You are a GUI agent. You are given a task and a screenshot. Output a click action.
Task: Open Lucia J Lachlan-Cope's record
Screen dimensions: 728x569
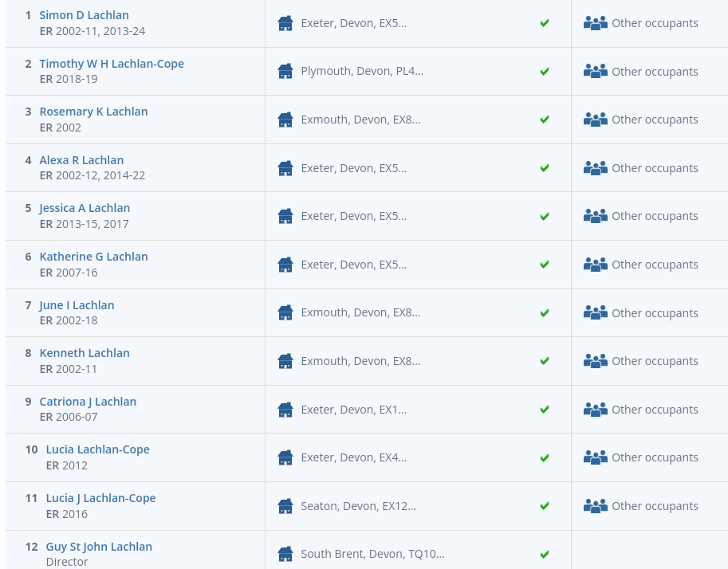100,498
